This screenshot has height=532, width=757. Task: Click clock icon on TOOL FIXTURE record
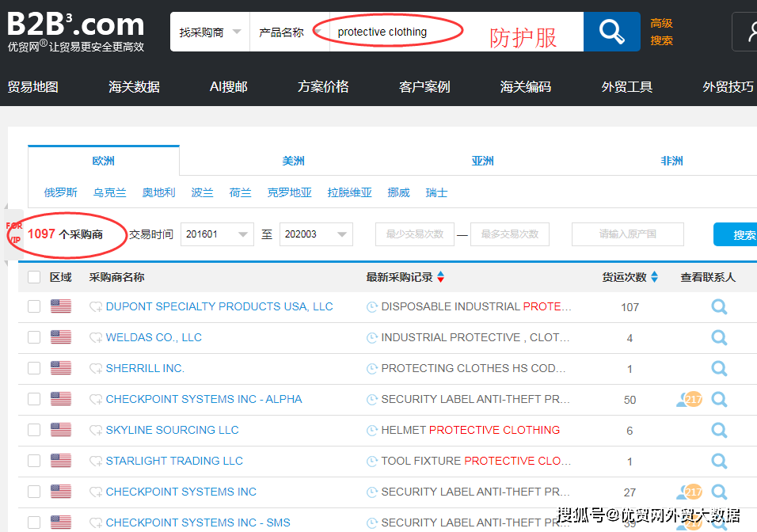[x=371, y=462]
